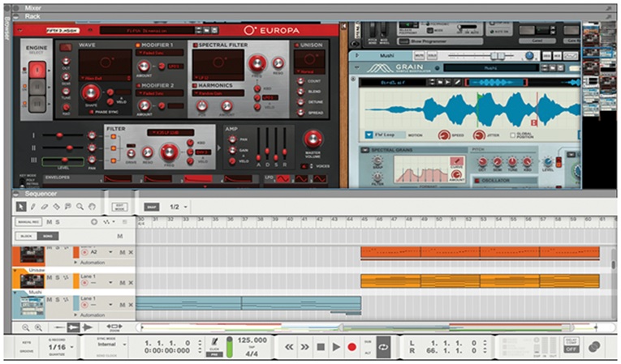Select the Hand tool in Sequencer toolbar
This screenshot has width=621, height=364.
coord(92,207)
